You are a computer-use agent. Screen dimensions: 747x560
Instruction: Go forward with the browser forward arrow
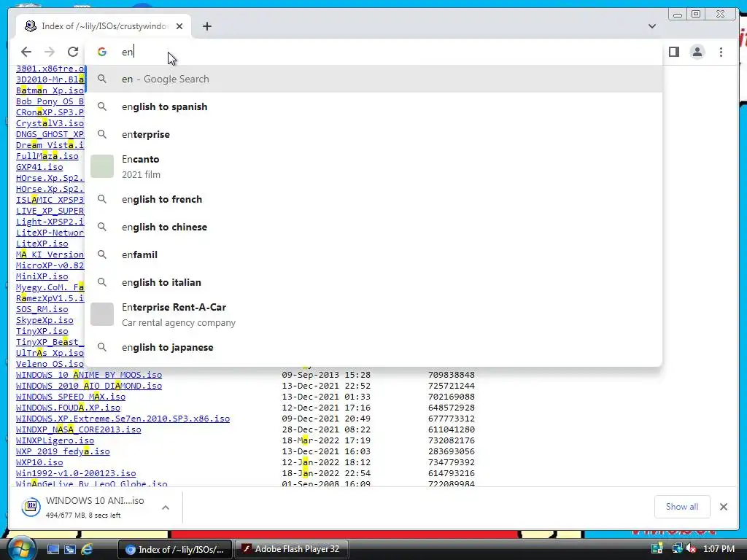pyautogui.click(x=49, y=52)
